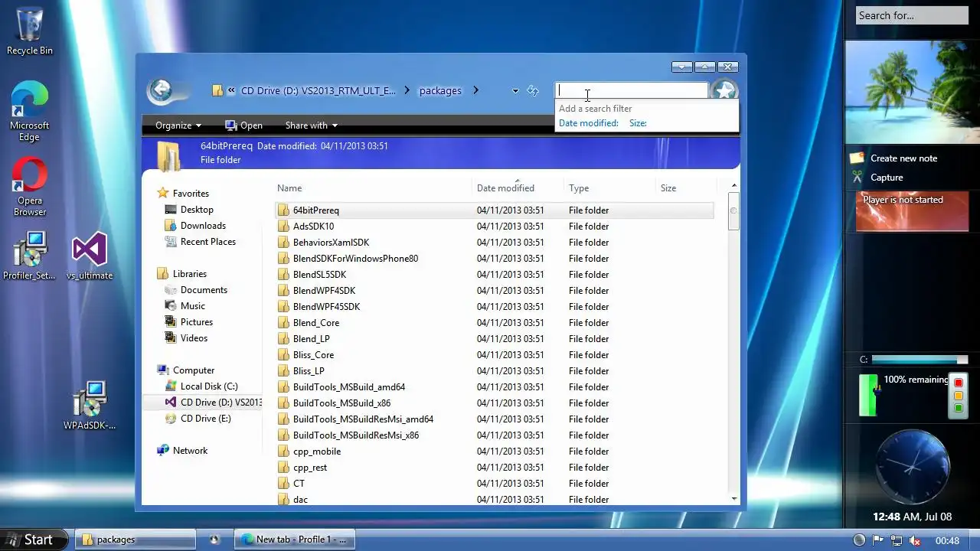Select CD Drive (E:) in navigation pane
The image size is (980, 551).
click(x=205, y=419)
